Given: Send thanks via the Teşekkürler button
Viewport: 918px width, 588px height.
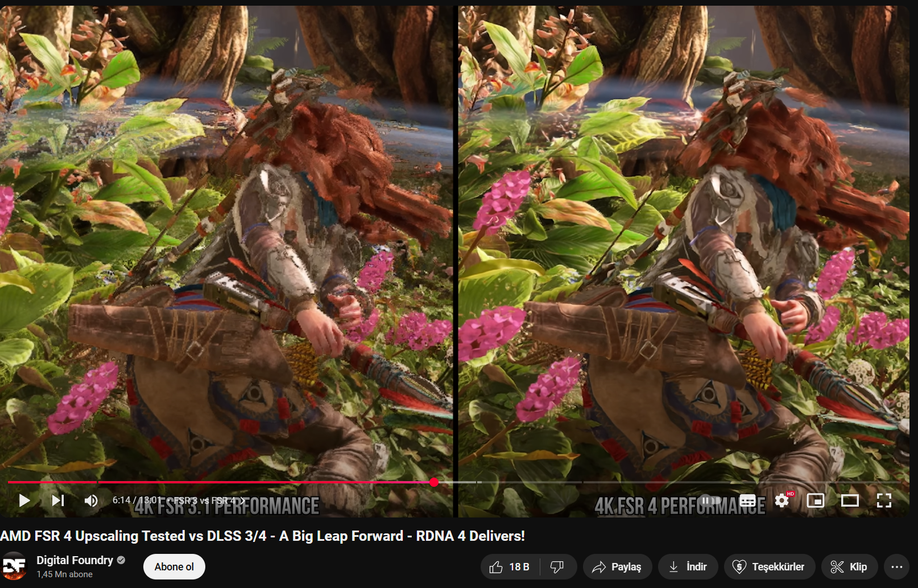Looking at the screenshot, I should (x=769, y=567).
